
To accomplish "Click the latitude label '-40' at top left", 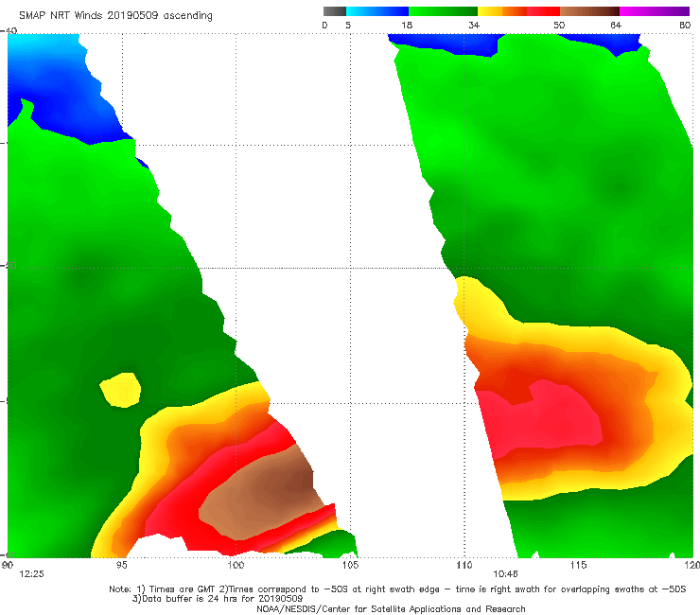I will 9,30.
